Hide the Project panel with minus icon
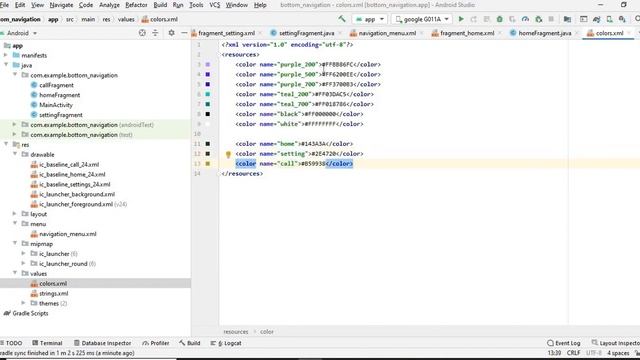Screen dimensions: 640x360 point(184,33)
